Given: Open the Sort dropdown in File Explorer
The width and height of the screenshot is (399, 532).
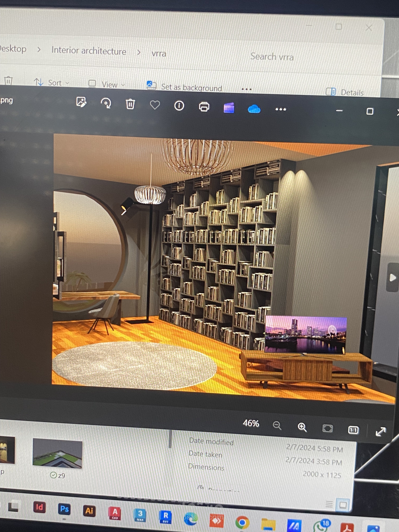Looking at the screenshot, I should coord(51,82).
